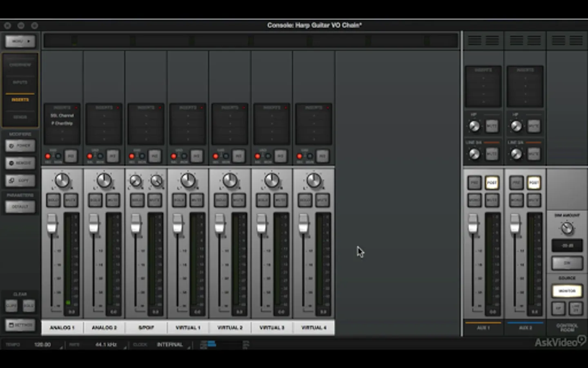Click the COPY modifier icon button
This screenshot has height=368, width=588.
20,180
